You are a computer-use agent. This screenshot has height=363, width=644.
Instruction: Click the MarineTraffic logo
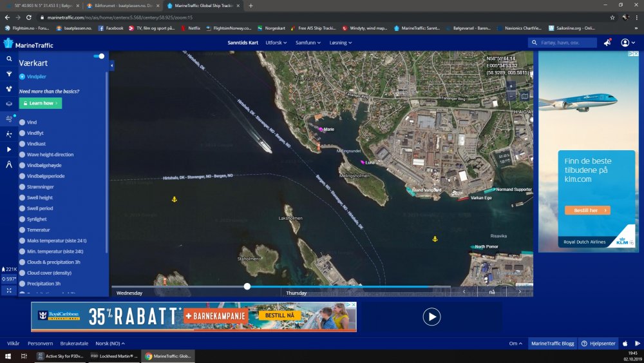point(28,44)
